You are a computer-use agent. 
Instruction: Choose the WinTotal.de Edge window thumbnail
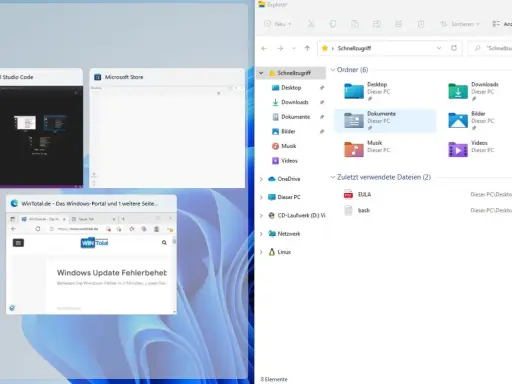(91, 255)
